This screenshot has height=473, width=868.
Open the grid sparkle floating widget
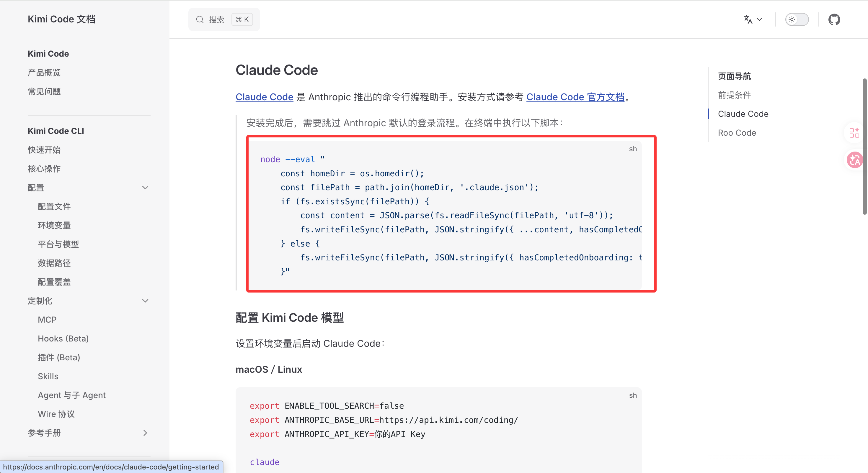pos(854,133)
